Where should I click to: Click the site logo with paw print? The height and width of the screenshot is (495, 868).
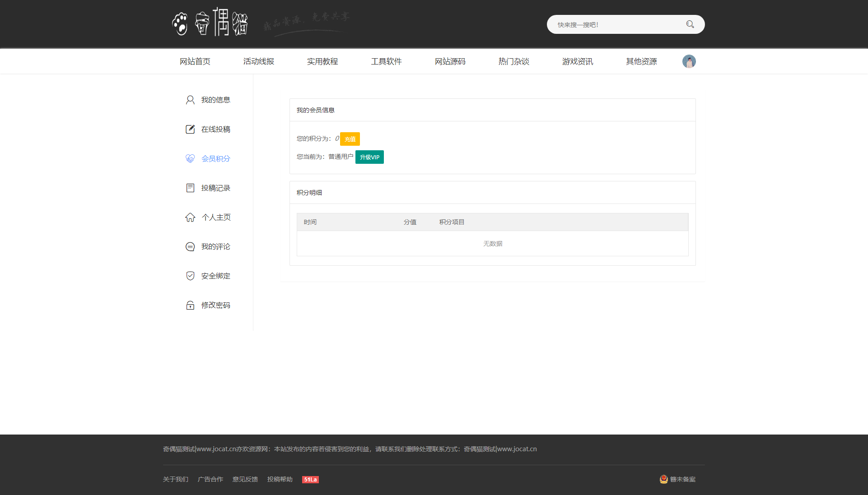(x=210, y=23)
